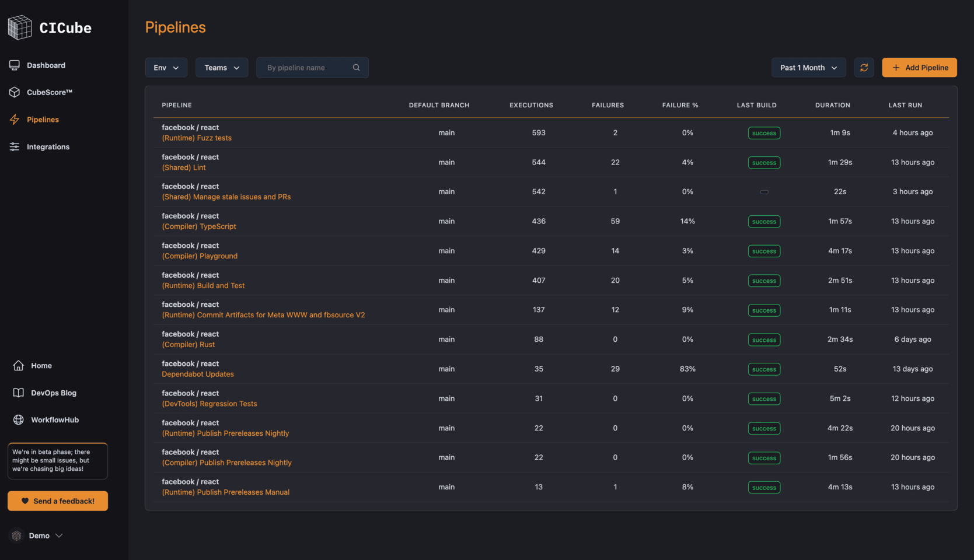Open (Compiler) Publish Prereleases Nightly pipeline

226,463
